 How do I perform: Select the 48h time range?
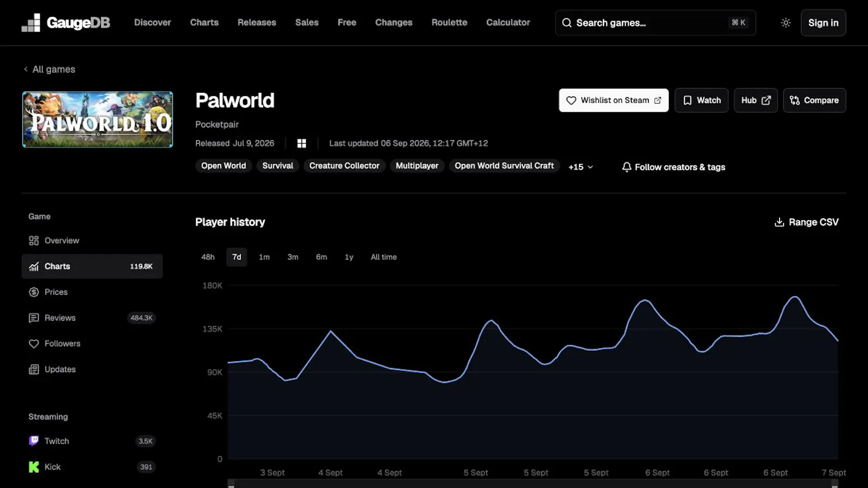pyautogui.click(x=208, y=257)
